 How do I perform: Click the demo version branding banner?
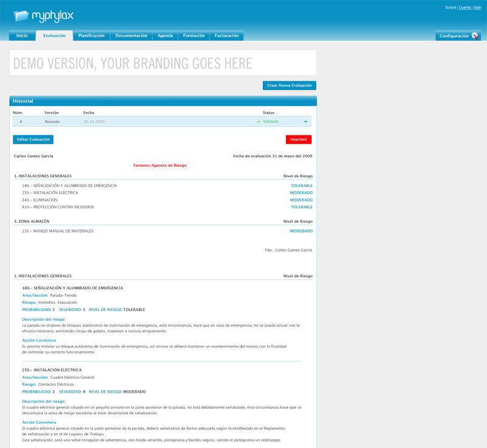coord(163,63)
